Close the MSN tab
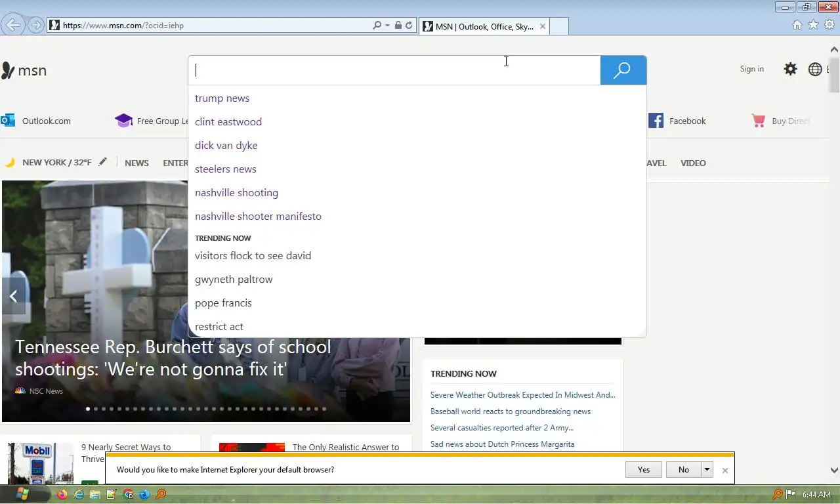The height and width of the screenshot is (504, 840). pos(542,26)
